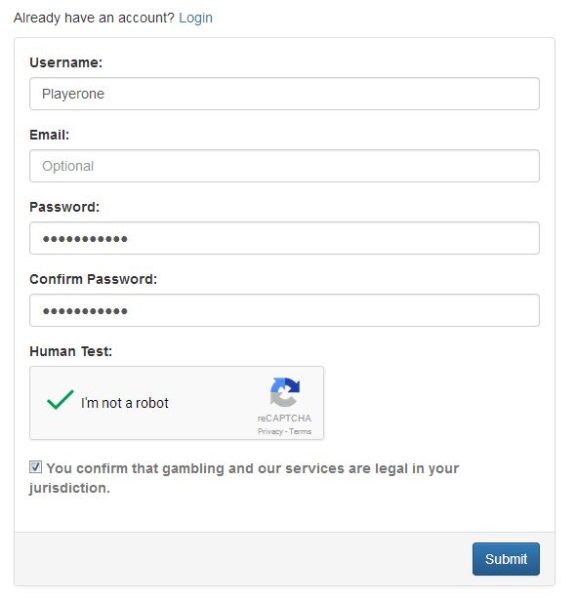Click the Confirm Password label

(x=93, y=279)
